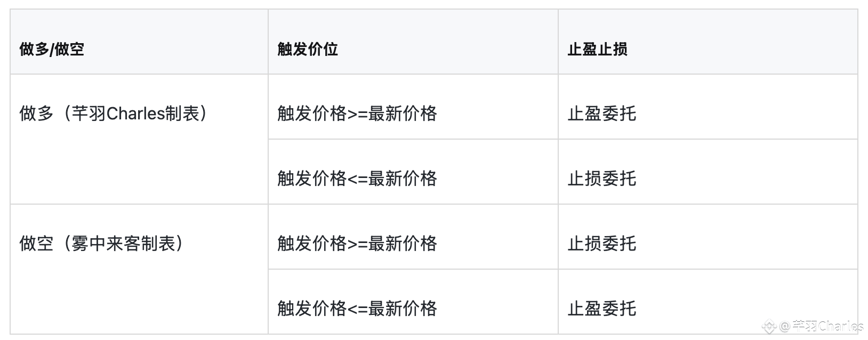Click 止损委托 in the 做空 section

pos(602,244)
